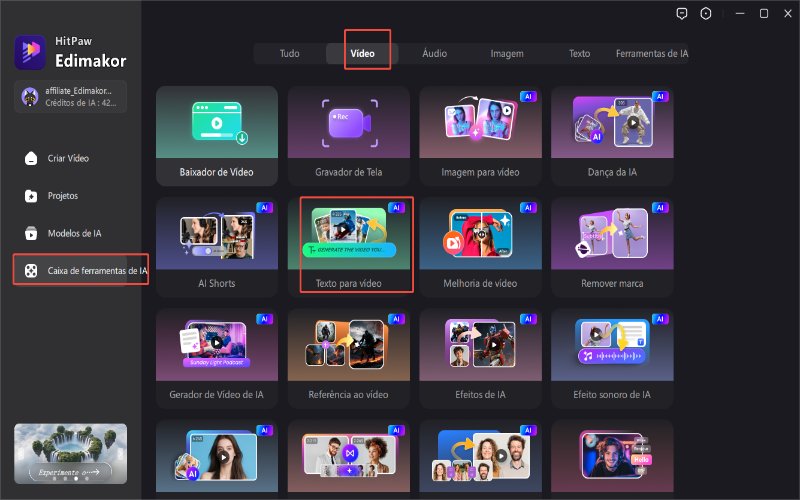The height and width of the screenshot is (500, 800).
Task: Select the Remover marca tool
Action: 612,247
